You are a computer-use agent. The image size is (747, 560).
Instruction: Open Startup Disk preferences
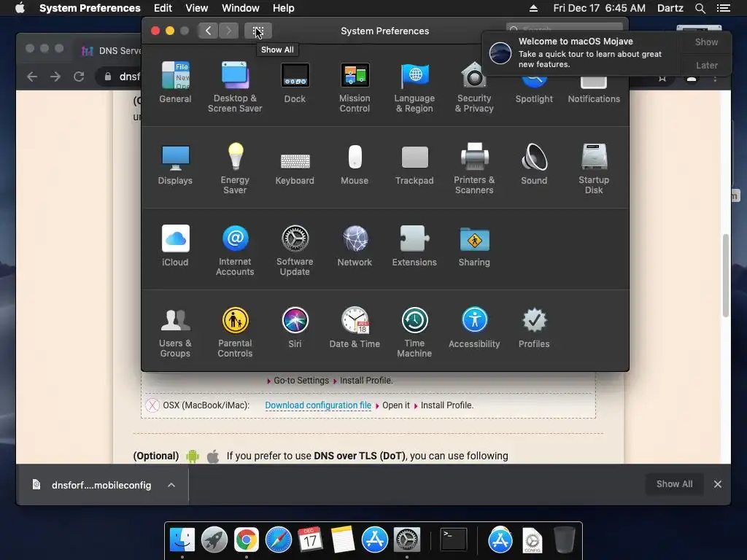(594, 168)
